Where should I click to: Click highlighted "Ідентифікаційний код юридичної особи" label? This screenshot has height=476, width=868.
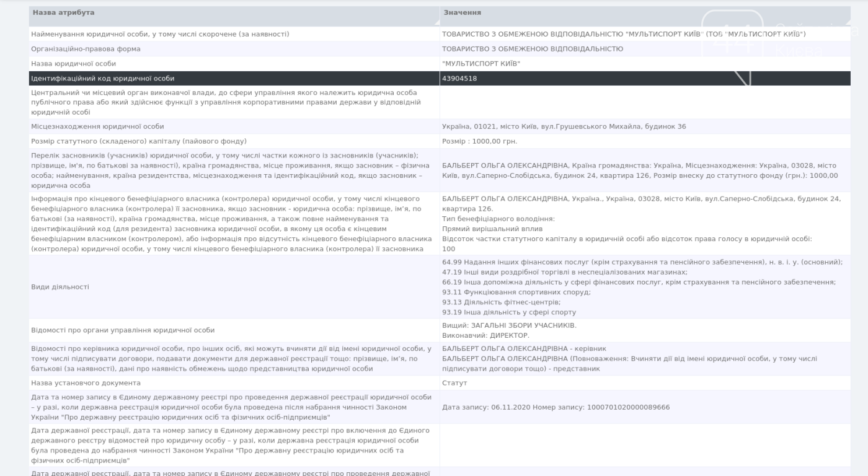pos(103,79)
